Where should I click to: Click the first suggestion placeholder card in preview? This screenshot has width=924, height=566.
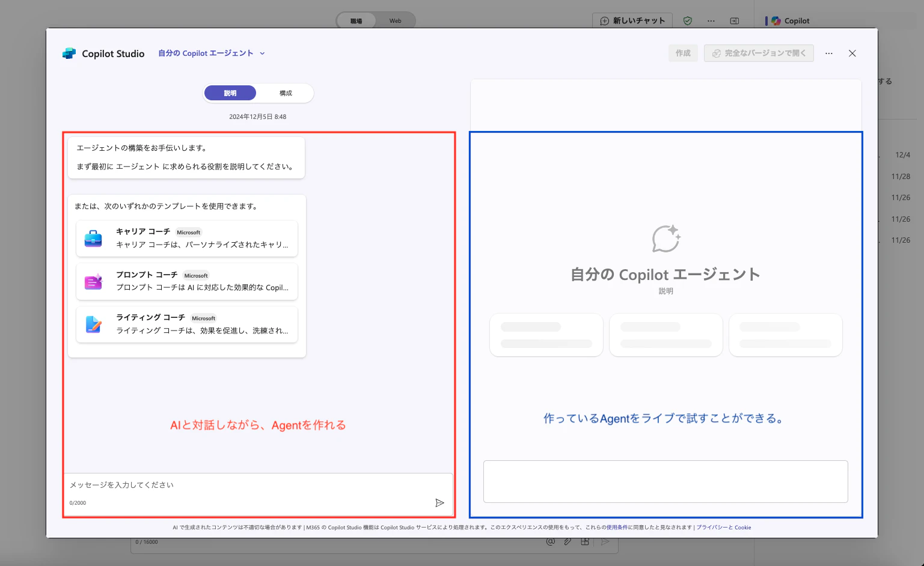[x=546, y=335]
